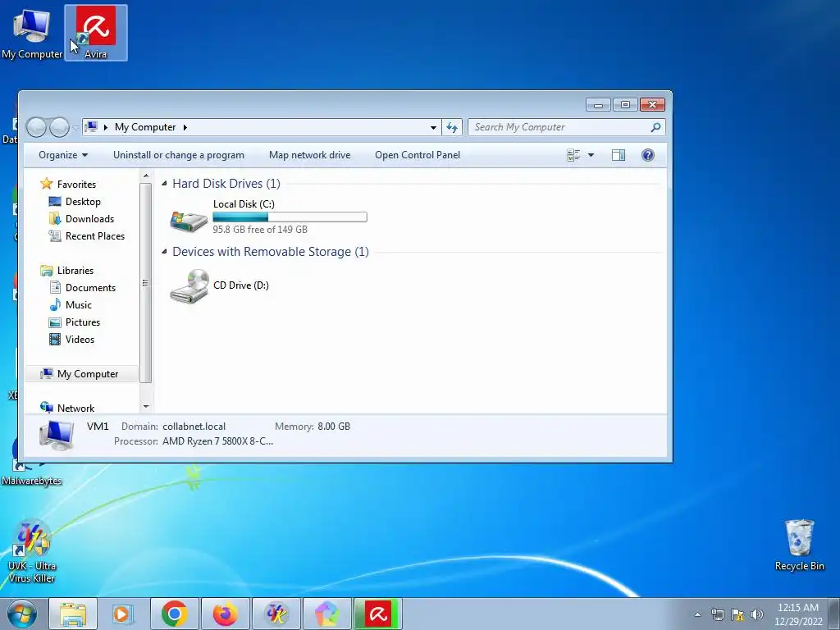
Task: Open Action Center flag icon
Action: [x=737, y=614]
